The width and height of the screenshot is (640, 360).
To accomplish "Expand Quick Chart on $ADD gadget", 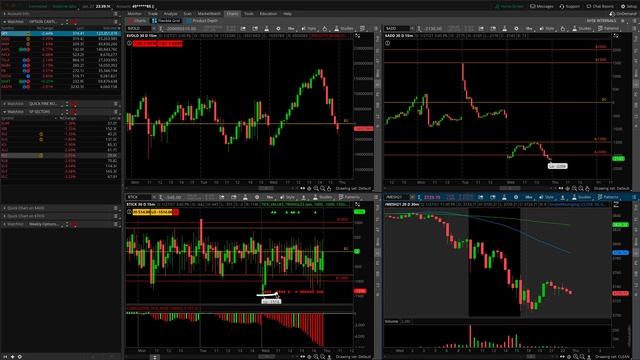I will coord(4,208).
